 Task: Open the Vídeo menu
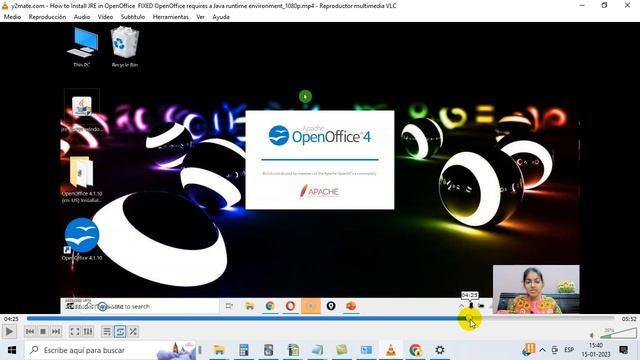(x=105, y=17)
